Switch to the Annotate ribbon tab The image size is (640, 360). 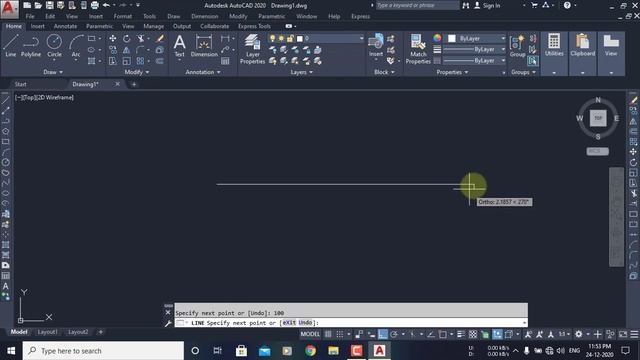[x=65, y=26]
